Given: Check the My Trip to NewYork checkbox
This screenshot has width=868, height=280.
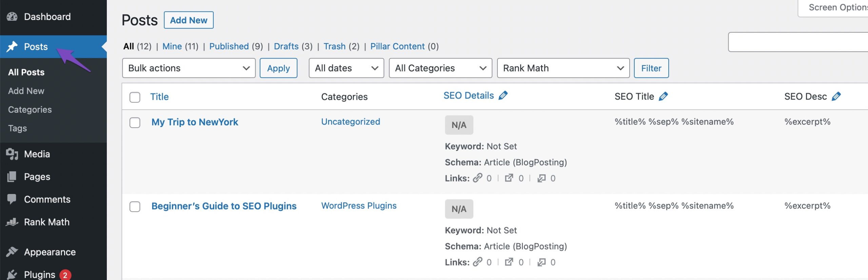Looking at the screenshot, I should [x=135, y=123].
